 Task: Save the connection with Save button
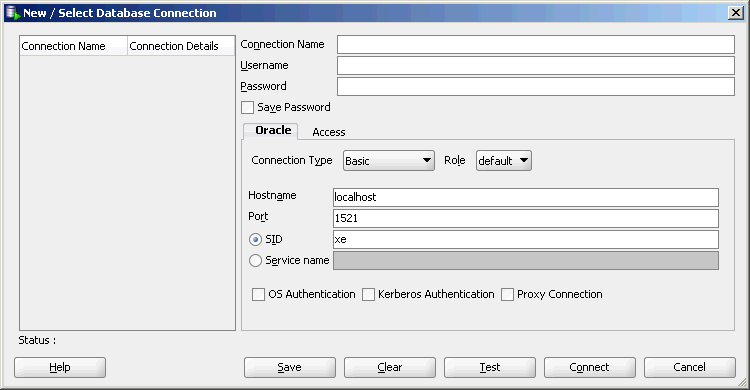click(290, 368)
